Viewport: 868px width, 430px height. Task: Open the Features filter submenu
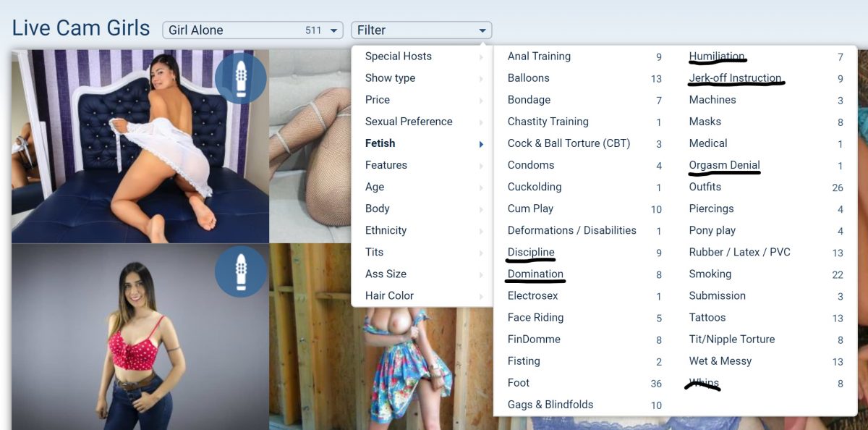423,165
